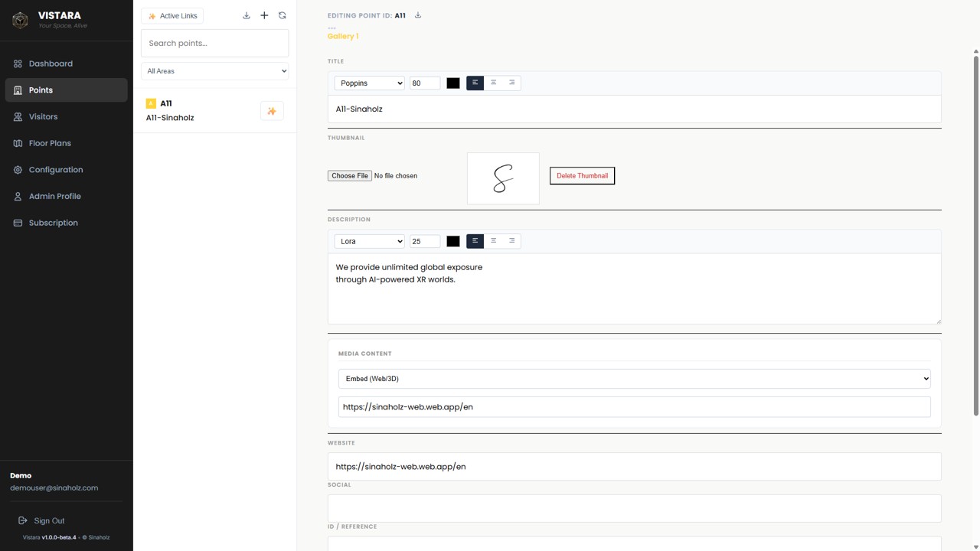The image size is (980, 551).
Task: Toggle left alignment for the title
Action: [475, 83]
